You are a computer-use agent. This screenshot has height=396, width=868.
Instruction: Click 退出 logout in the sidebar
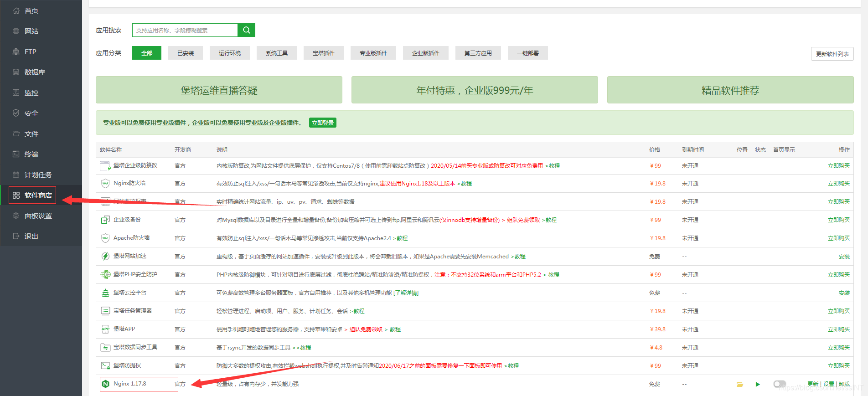point(31,236)
